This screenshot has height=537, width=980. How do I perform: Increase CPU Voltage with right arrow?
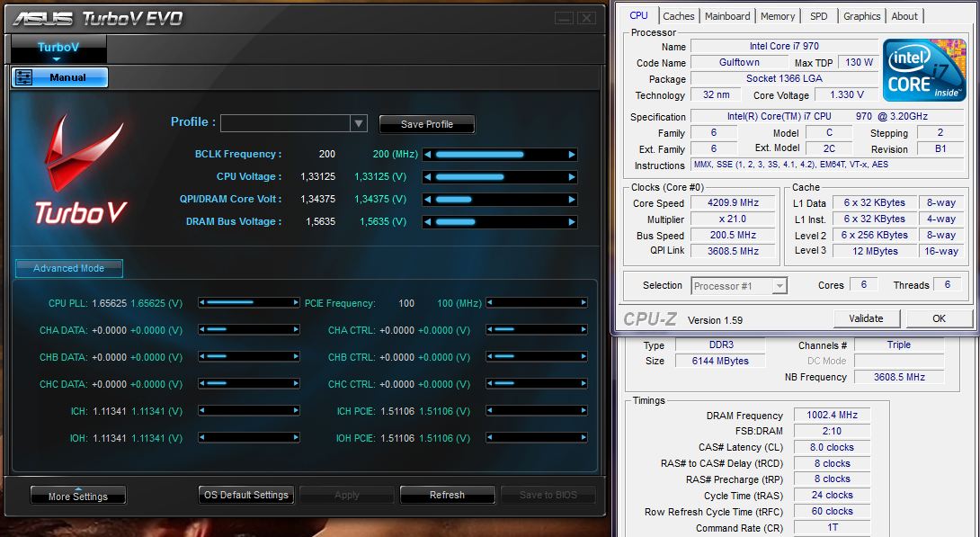point(572,177)
